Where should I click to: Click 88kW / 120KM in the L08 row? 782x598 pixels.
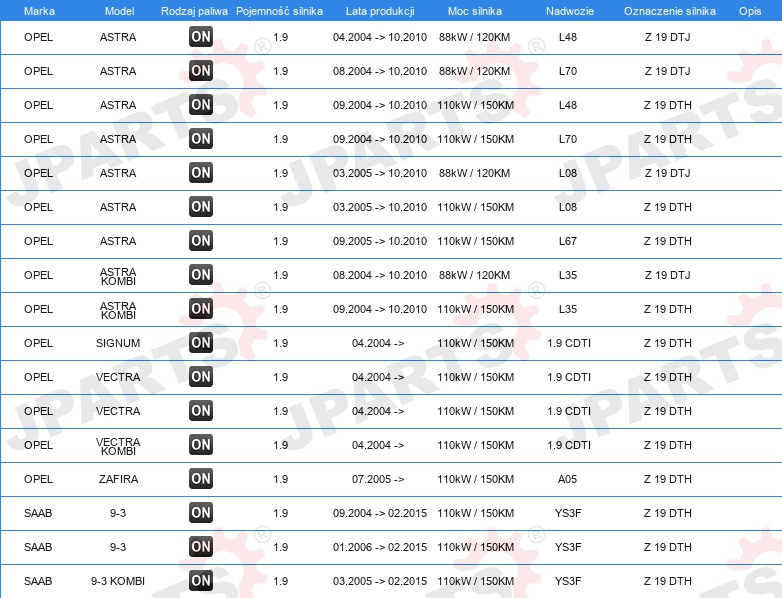pyautogui.click(x=474, y=173)
